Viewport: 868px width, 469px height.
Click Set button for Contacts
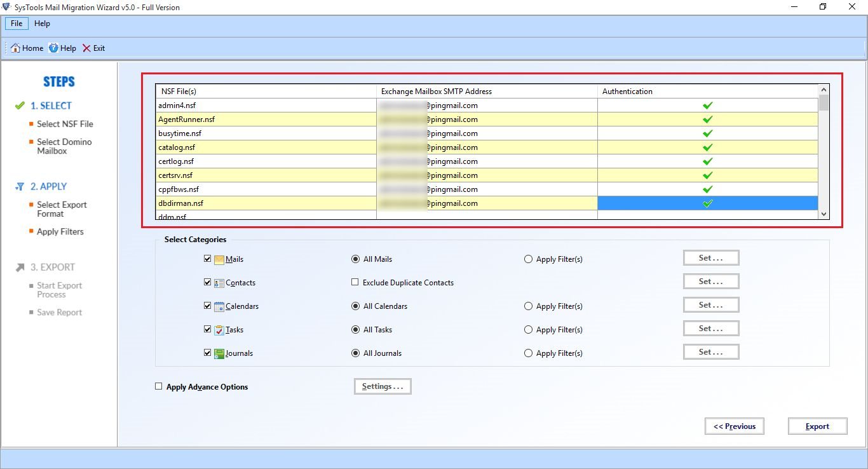coord(711,282)
